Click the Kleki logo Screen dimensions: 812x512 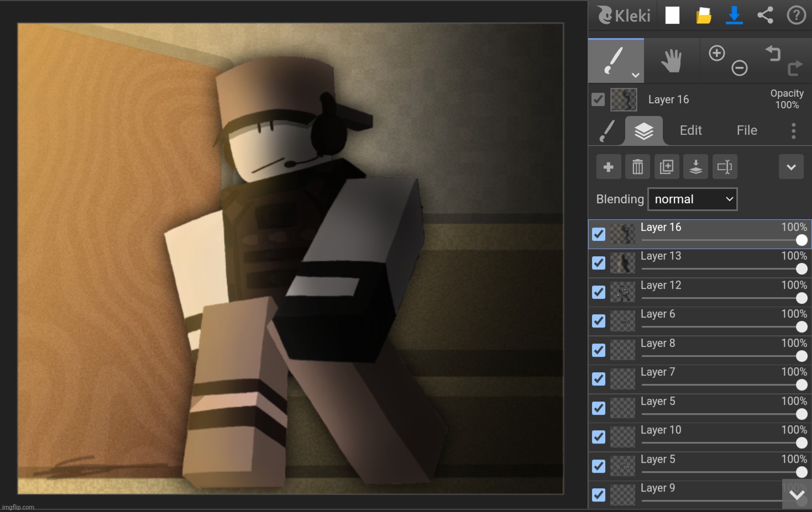tap(624, 15)
